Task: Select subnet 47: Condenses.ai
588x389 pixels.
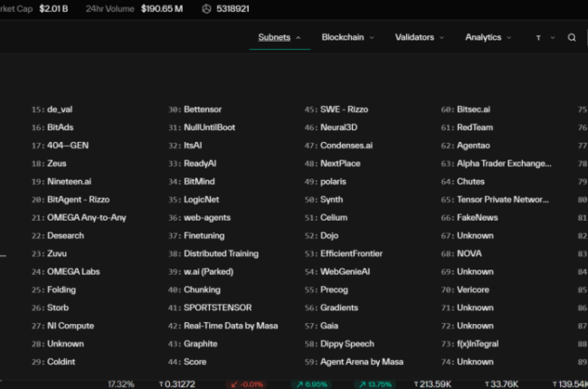Action: 338,145
